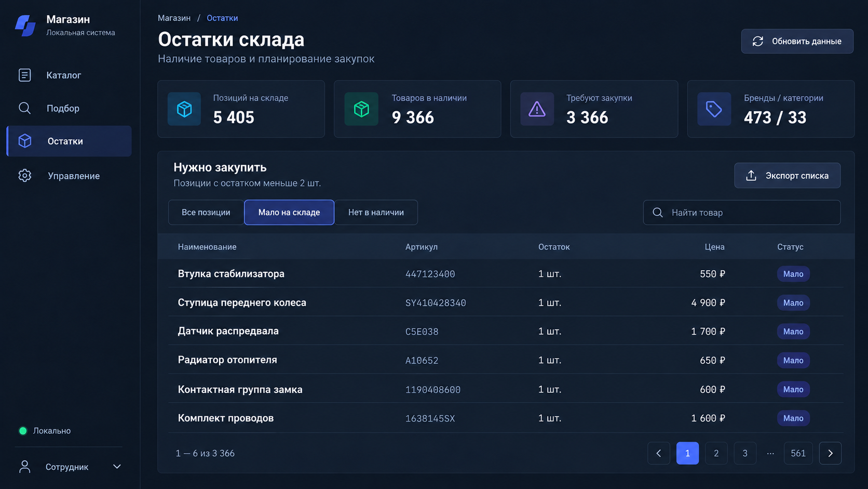Click the Сотрудник user avatar icon

point(24,467)
